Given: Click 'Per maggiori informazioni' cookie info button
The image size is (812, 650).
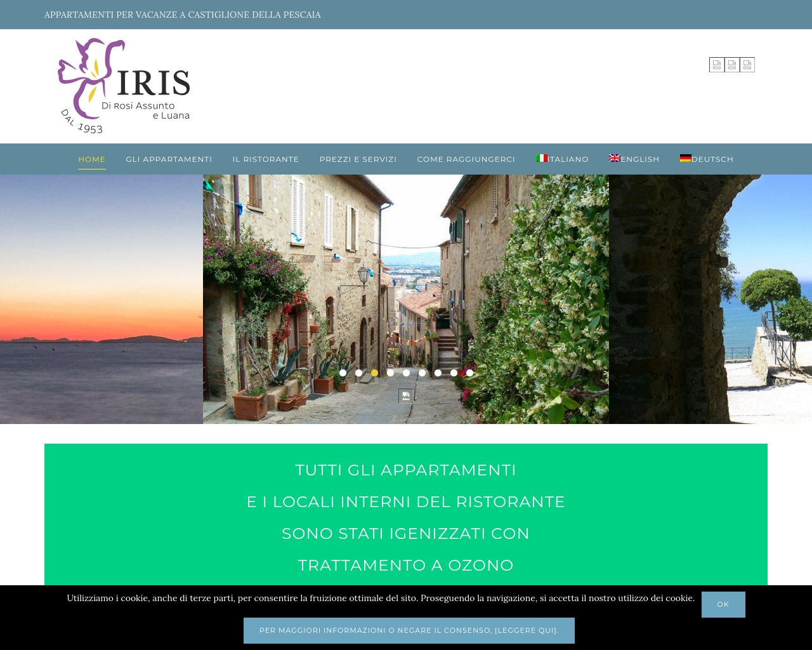Looking at the screenshot, I should click(x=409, y=630).
